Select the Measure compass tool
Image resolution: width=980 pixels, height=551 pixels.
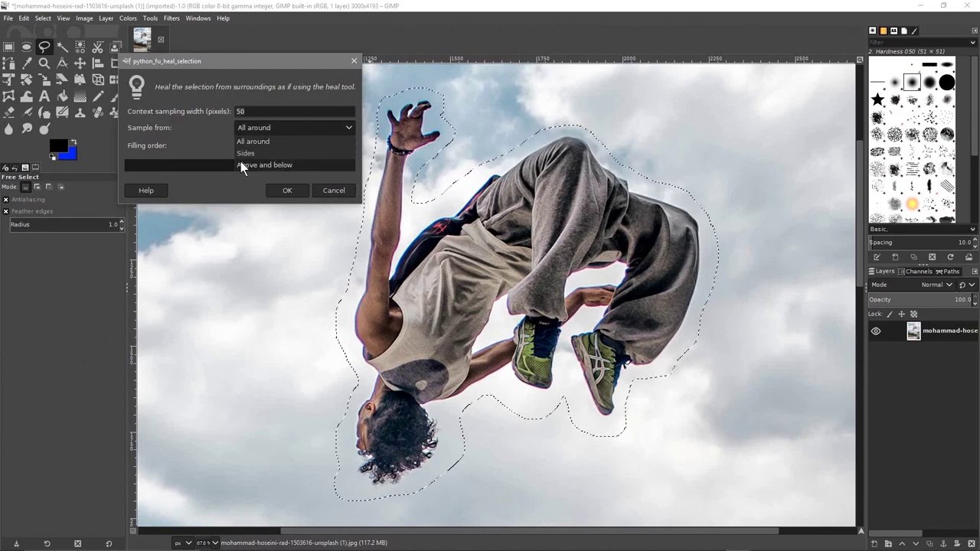(x=62, y=64)
